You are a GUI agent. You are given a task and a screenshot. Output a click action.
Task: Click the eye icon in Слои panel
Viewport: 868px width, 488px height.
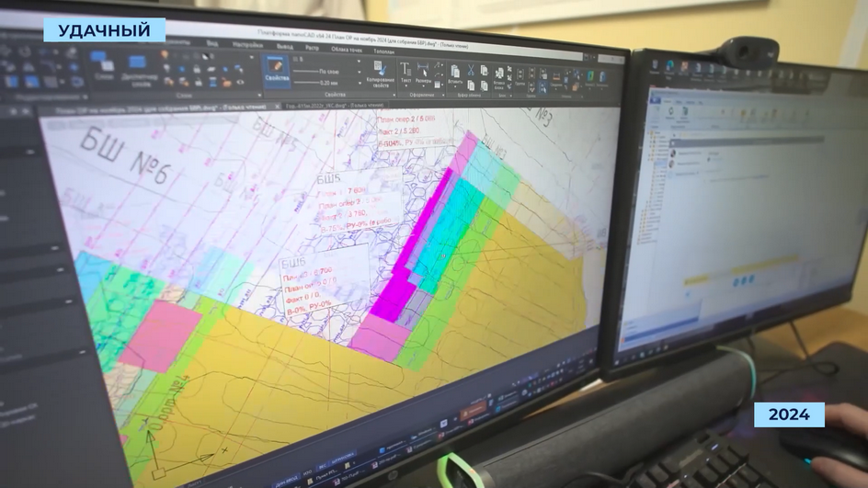240,83
